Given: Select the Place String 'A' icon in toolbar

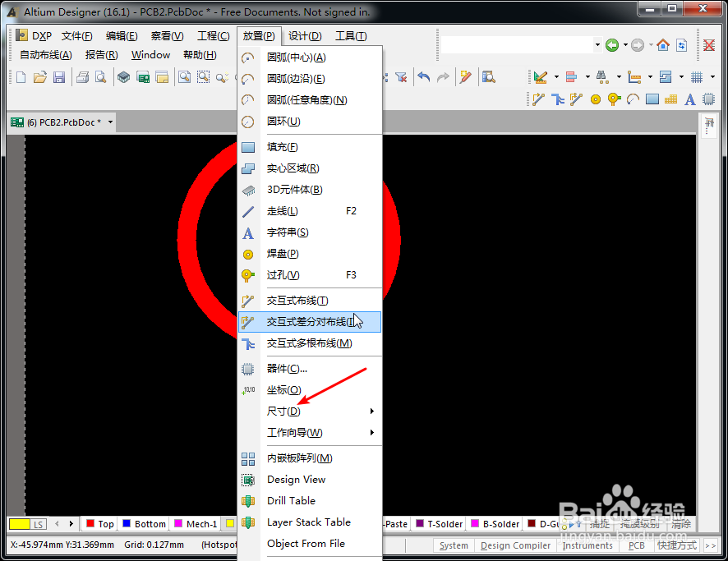Looking at the screenshot, I should (x=690, y=99).
